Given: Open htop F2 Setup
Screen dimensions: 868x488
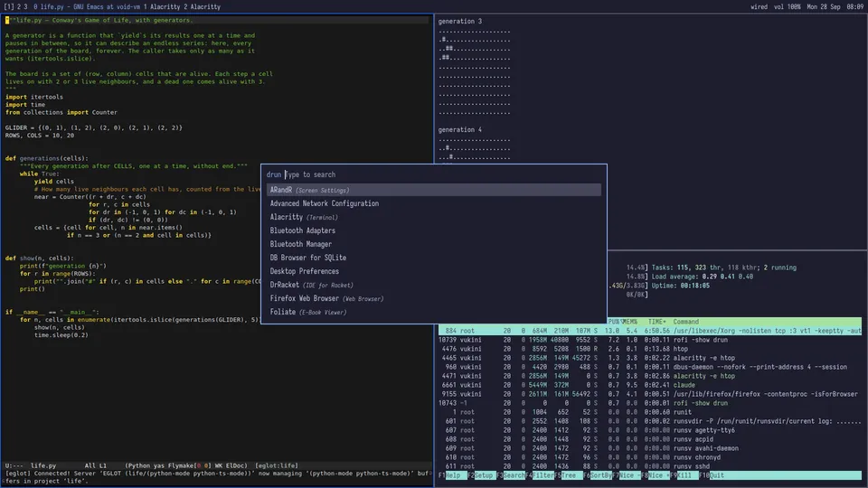Looking at the screenshot, I should pyautogui.click(x=482, y=475).
